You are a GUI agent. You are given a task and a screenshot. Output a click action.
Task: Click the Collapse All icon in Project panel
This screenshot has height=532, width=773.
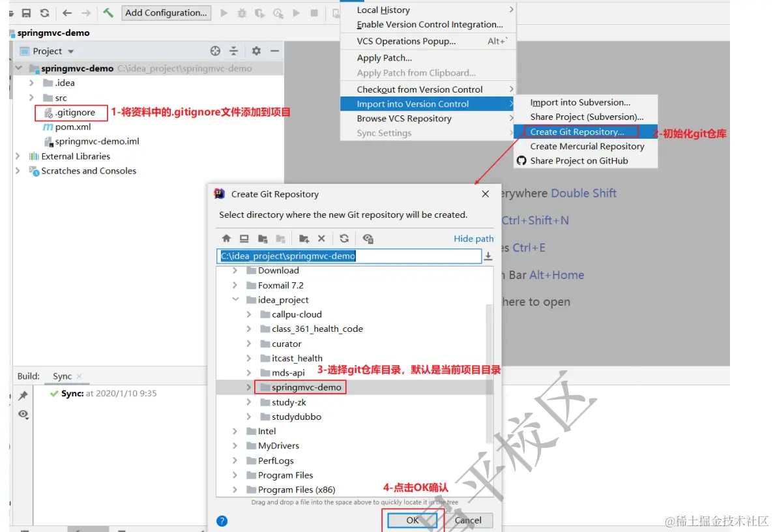pos(234,51)
